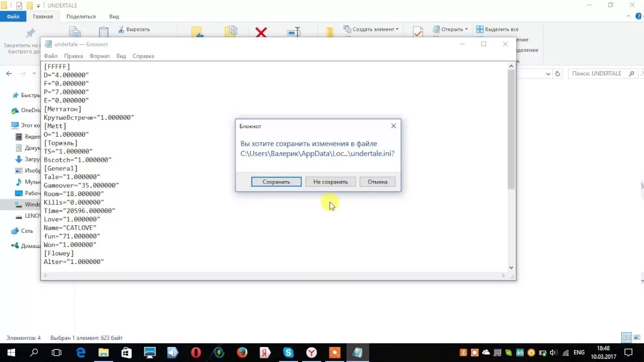Click the Move to folder icon in Explorer ribbon

tap(197, 32)
